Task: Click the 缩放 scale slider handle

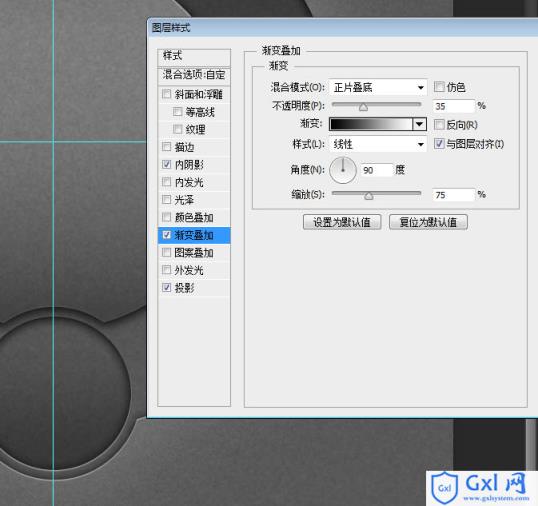Action: (x=369, y=196)
